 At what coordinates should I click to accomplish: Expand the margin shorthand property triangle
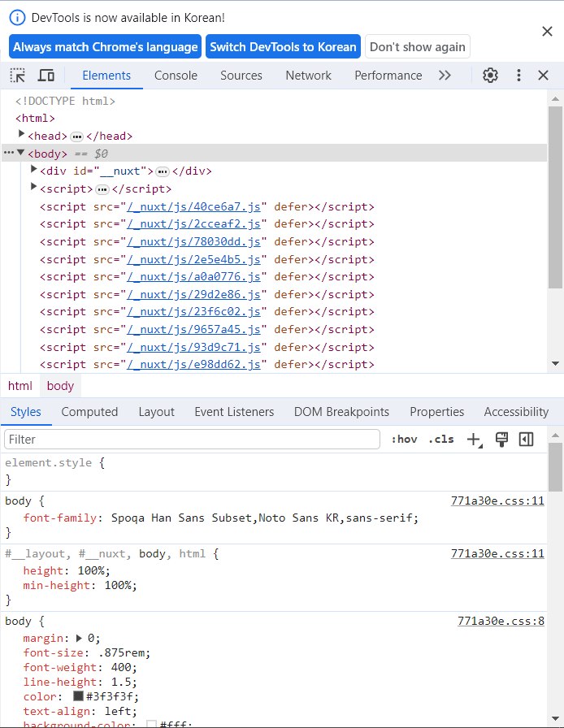(x=79, y=639)
